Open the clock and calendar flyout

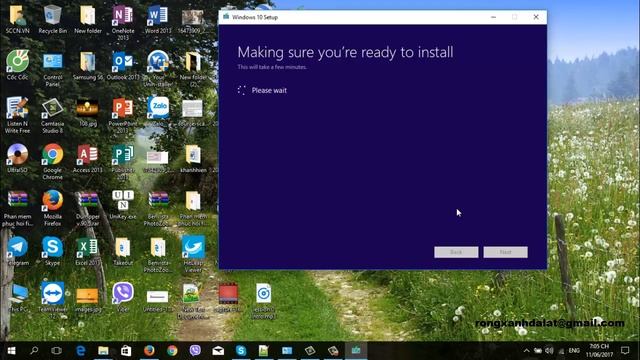coord(599,351)
